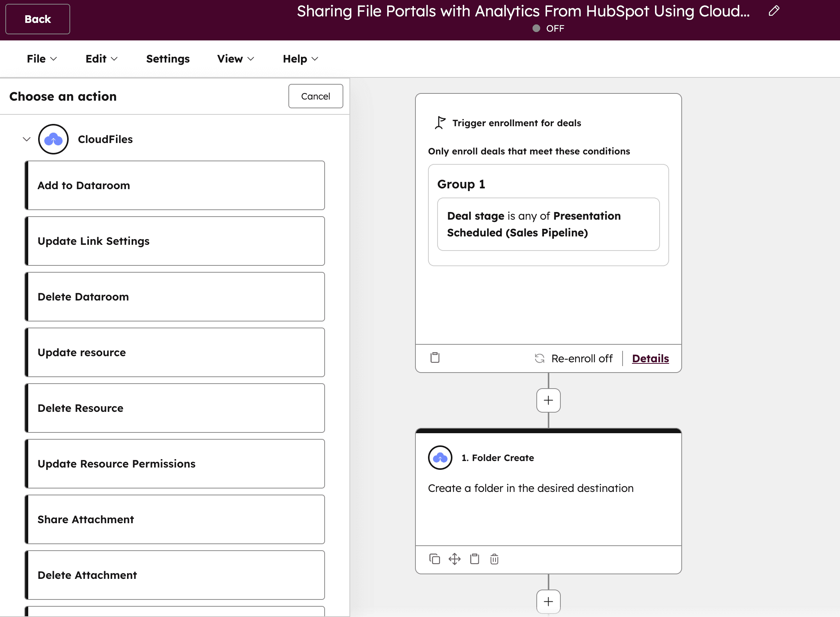Click the clipboard icon on Folder Create step
This screenshot has height=617, width=840.
click(x=475, y=559)
